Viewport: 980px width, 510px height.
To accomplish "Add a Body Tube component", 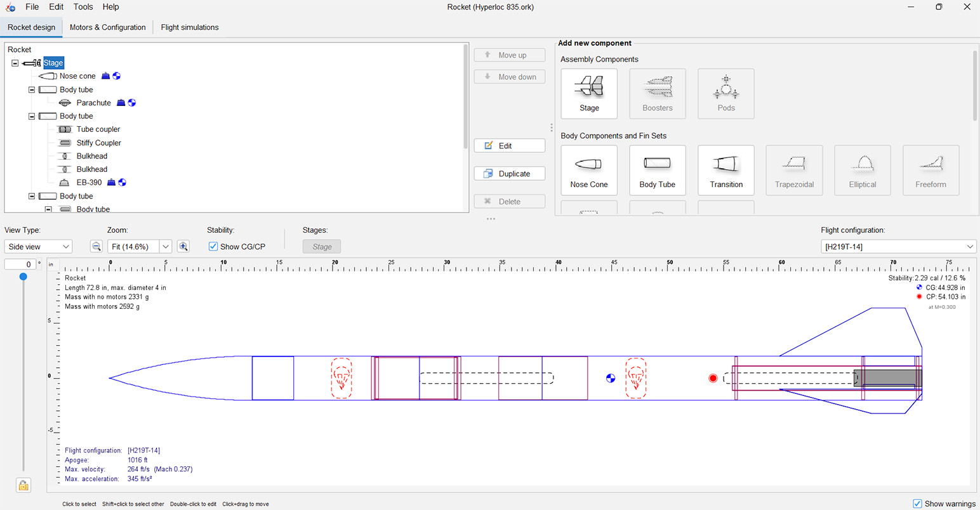I will click(657, 170).
